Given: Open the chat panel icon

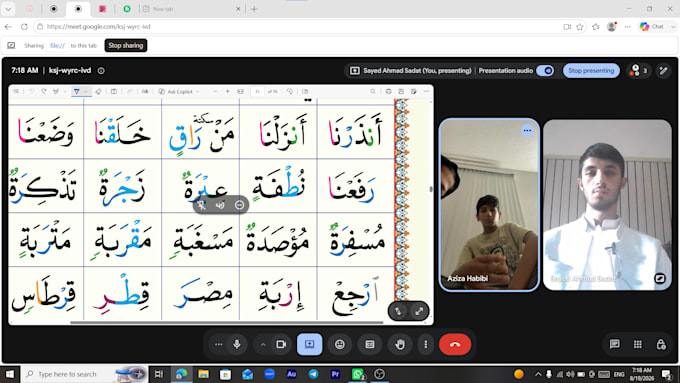Looking at the screenshot, I should coord(615,344).
